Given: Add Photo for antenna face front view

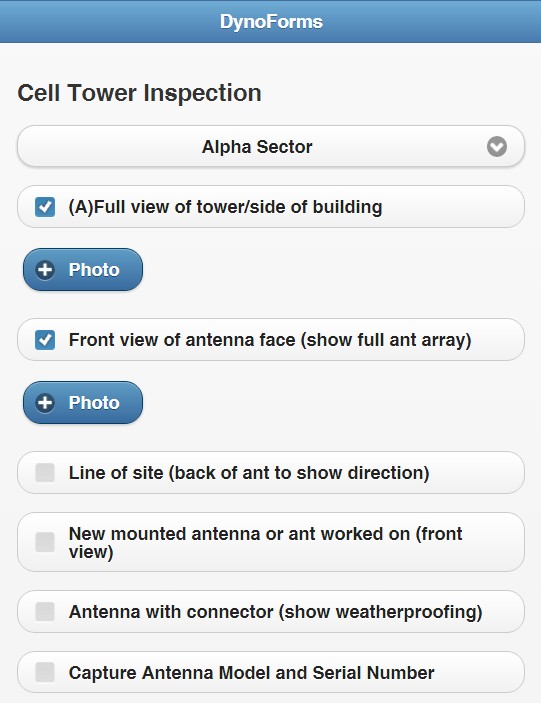Looking at the screenshot, I should (83, 403).
